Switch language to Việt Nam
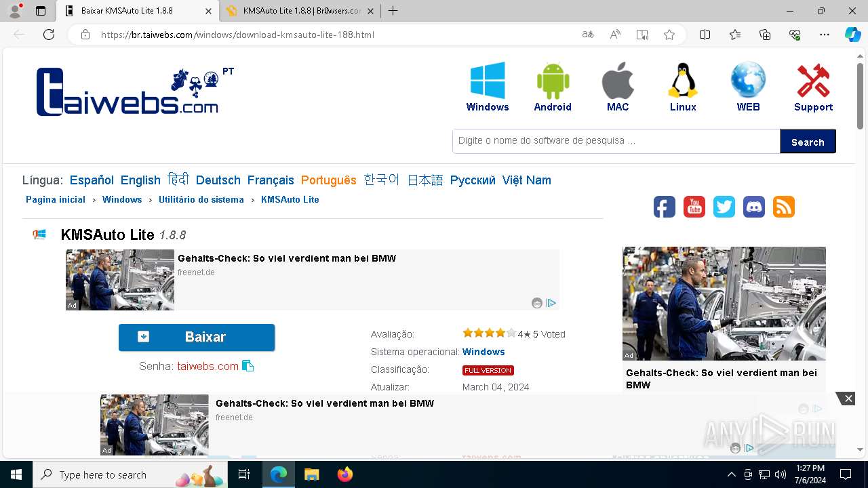 (x=526, y=180)
